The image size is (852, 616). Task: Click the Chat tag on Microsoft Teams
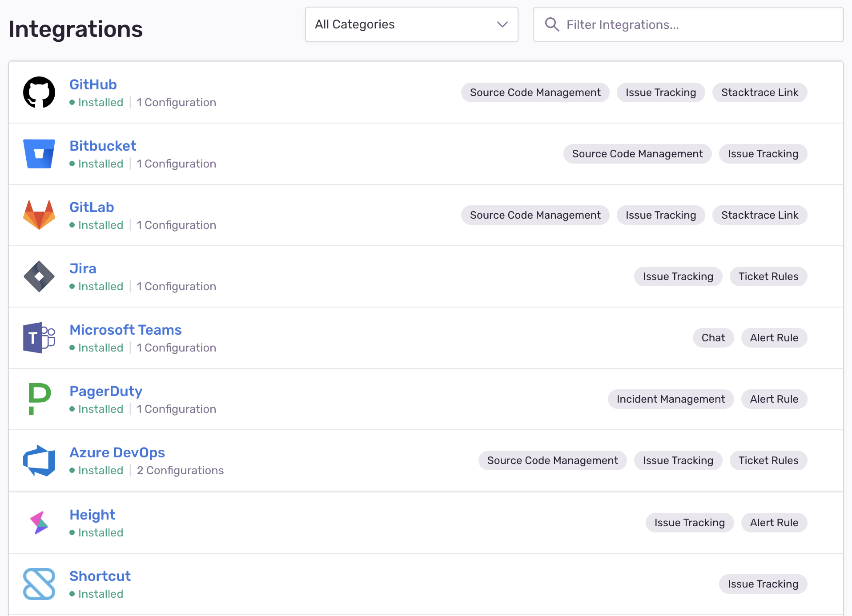point(713,338)
